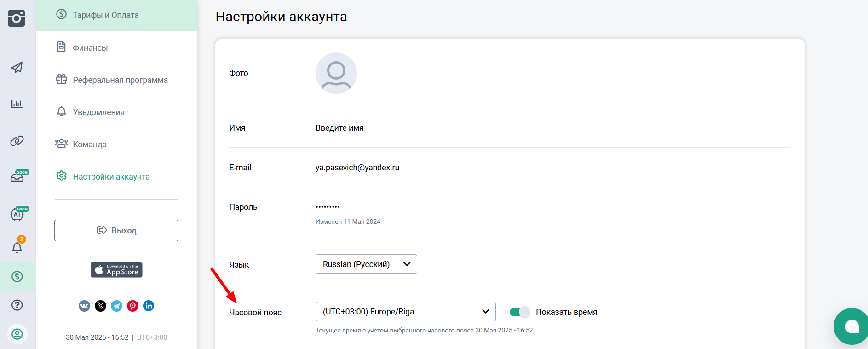
Task: Toggle the Показать время switch
Action: point(520,312)
